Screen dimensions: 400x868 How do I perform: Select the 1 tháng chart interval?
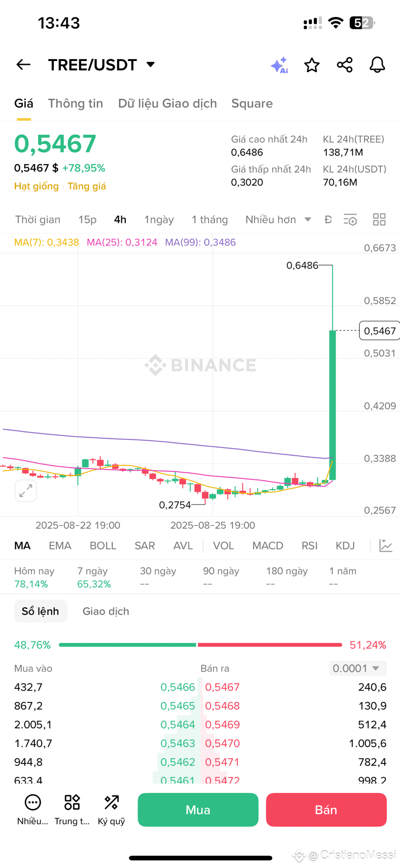(x=210, y=219)
